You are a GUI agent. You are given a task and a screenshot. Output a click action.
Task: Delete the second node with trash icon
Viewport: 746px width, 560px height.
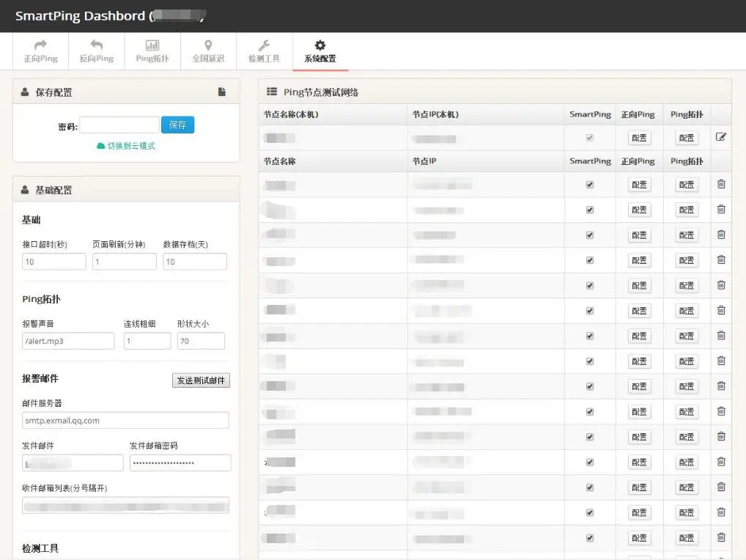721,209
